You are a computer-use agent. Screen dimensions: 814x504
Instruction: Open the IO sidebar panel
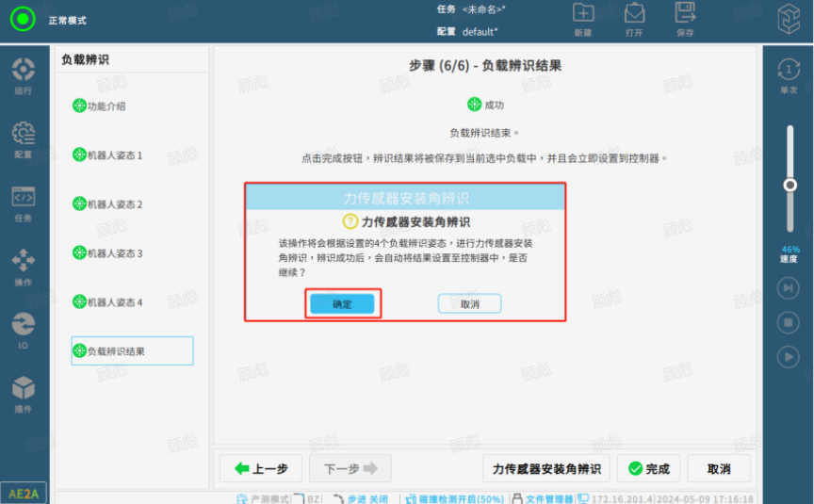click(x=23, y=329)
